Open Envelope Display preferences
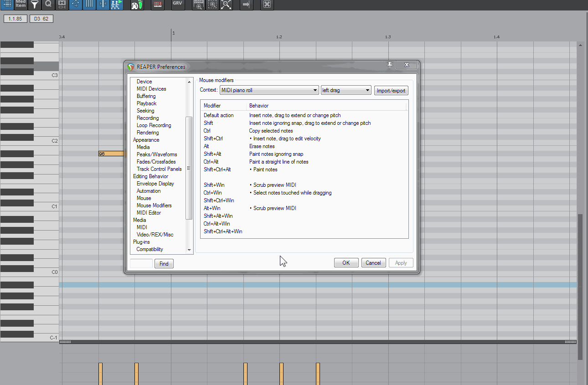Image resolution: width=588 pixels, height=385 pixels. pyautogui.click(x=155, y=184)
